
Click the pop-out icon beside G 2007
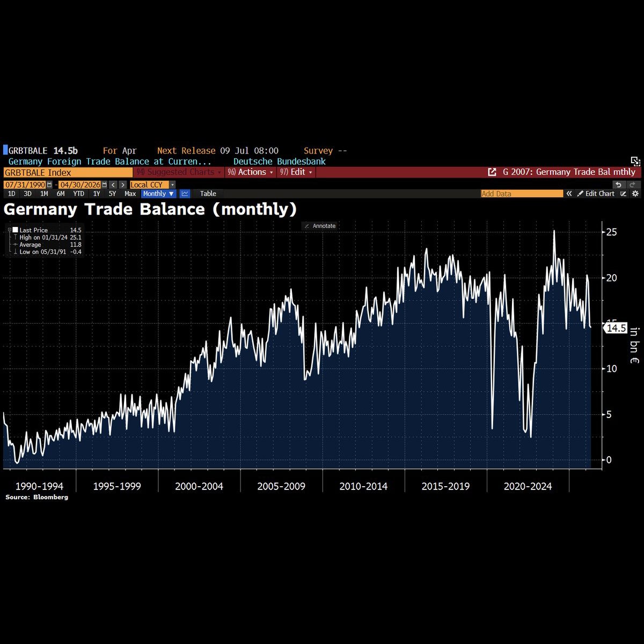click(x=492, y=172)
